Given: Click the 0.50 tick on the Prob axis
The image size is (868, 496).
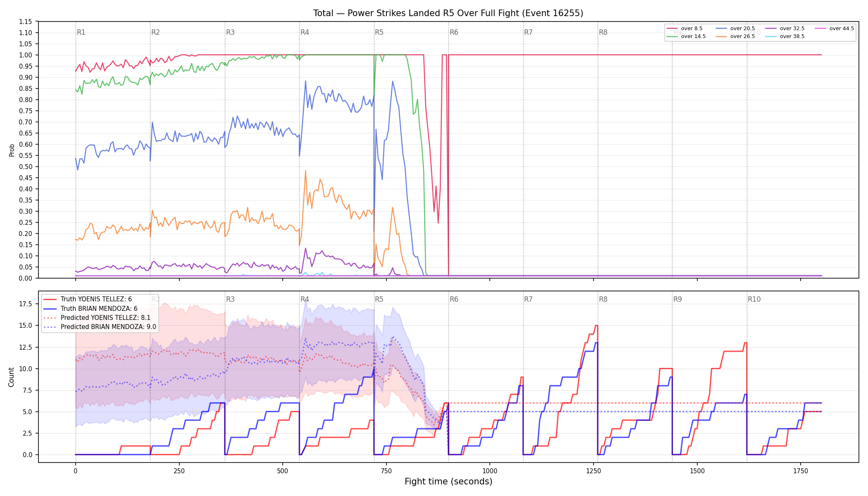Looking at the screenshot, I should point(25,167).
